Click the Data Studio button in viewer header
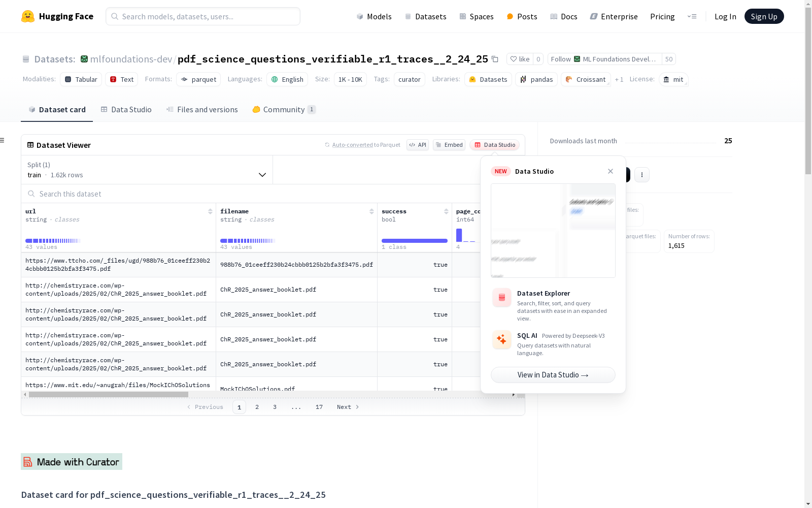The height and width of the screenshot is (508, 812). [494, 145]
